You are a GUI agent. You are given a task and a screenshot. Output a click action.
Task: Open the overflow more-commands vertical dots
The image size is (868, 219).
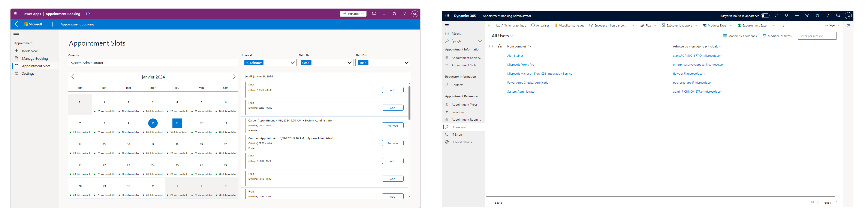click(783, 26)
